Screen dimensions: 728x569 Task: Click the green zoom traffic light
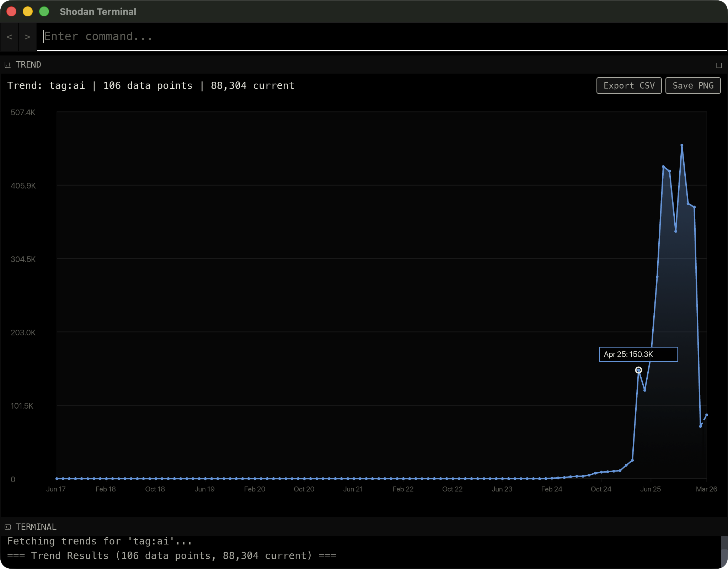44,11
